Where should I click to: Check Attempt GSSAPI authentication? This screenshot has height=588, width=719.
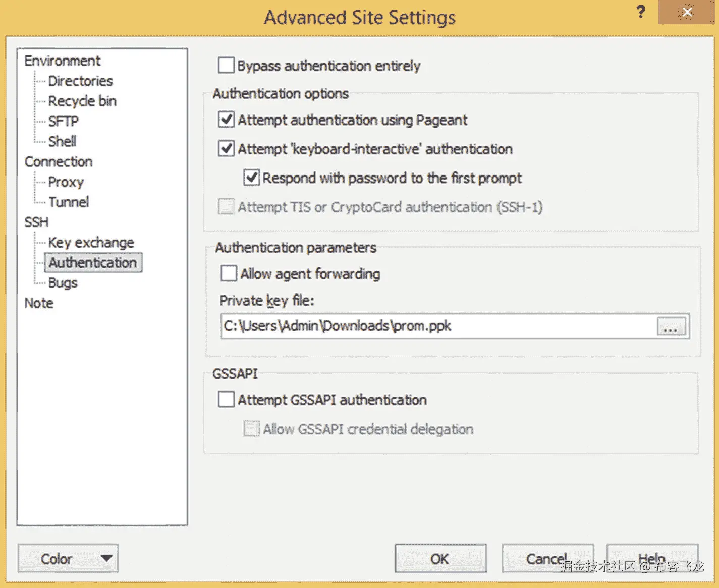[x=226, y=399]
